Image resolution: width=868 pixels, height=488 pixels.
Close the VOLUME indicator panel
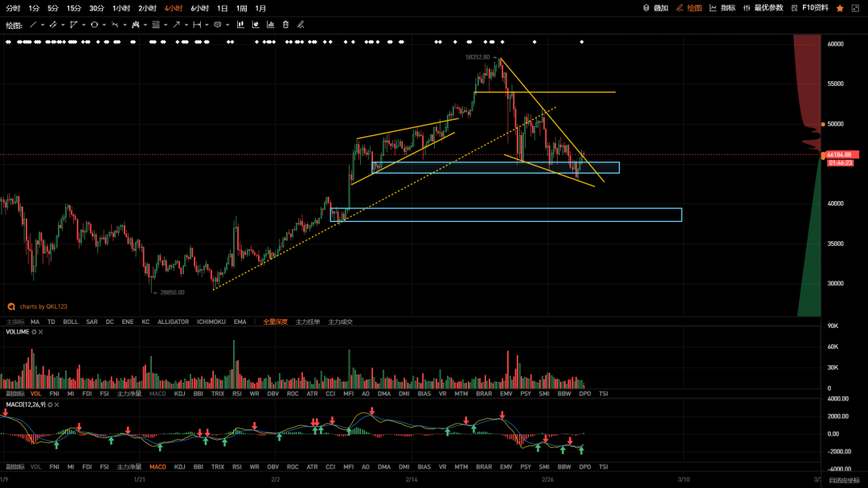[x=41, y=332]
